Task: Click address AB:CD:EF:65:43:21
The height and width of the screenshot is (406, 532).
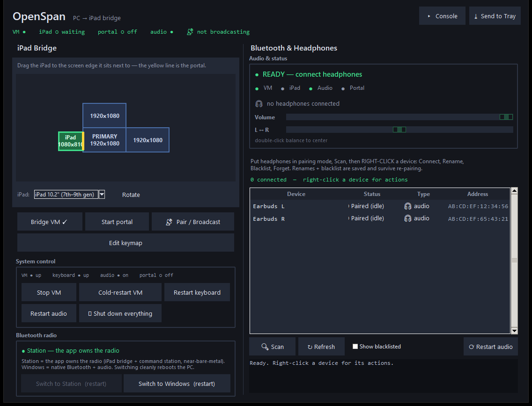Action: 478,219
